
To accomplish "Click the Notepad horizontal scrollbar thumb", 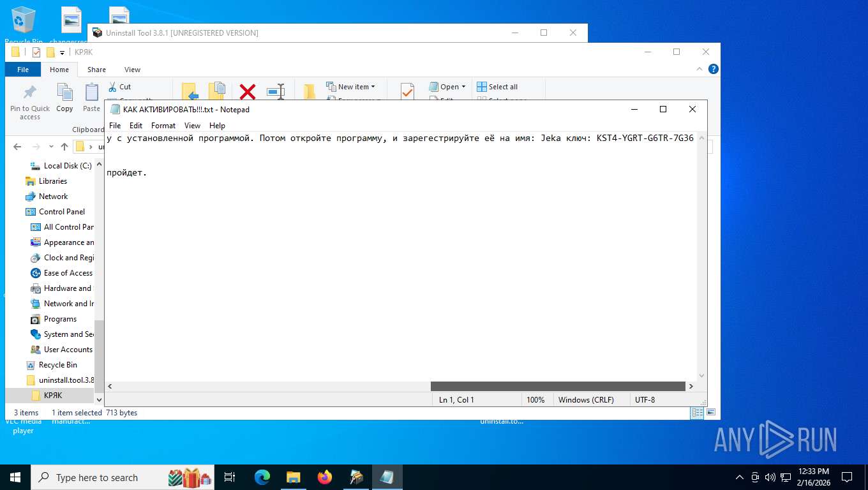I will pos(558,386).
